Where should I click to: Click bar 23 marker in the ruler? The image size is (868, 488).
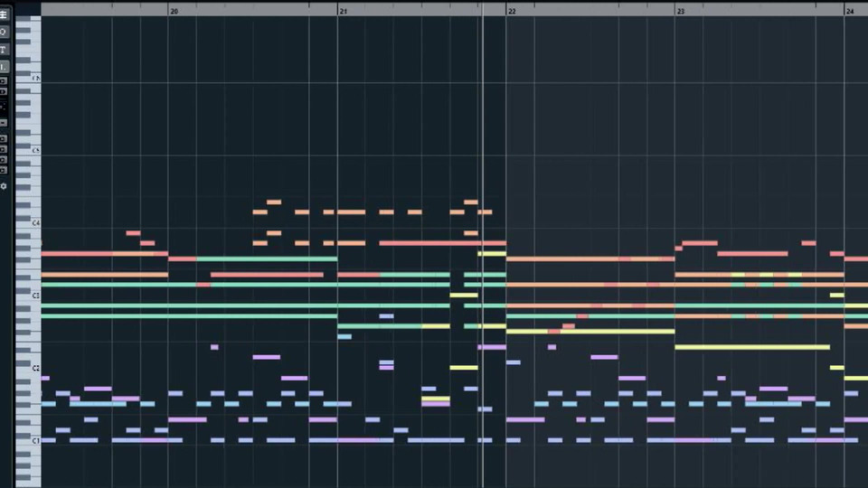(x=681, y=11)
